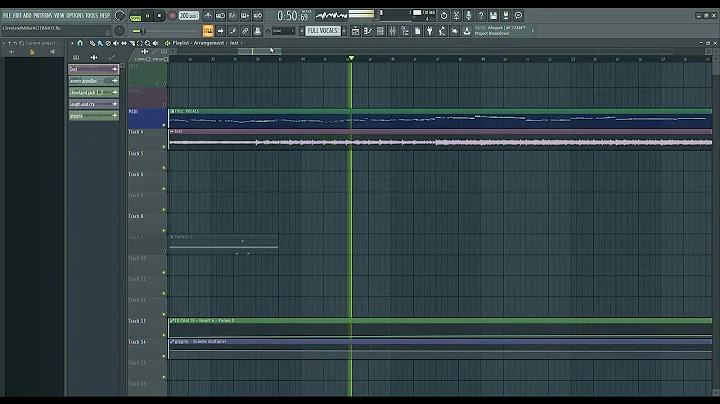Open the OPTIONS menu
The width and height of the screenshot is (720, 404).
[75, 16]
